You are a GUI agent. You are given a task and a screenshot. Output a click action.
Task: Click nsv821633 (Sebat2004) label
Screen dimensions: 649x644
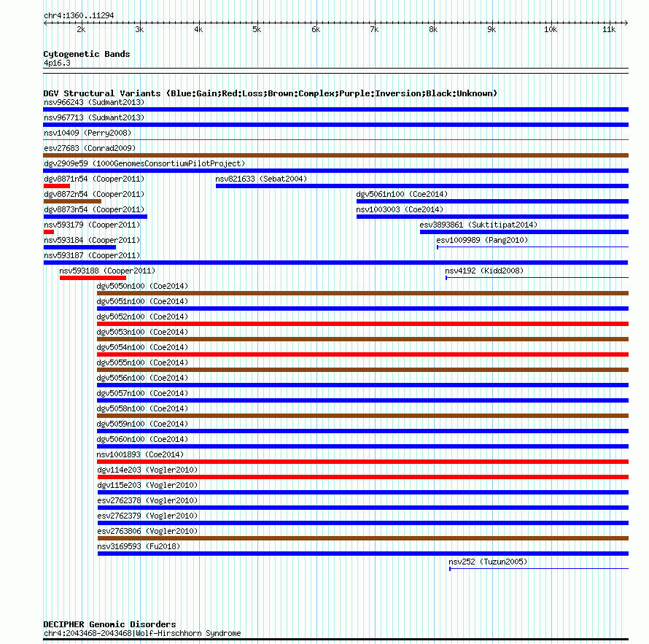pos(261,179)
